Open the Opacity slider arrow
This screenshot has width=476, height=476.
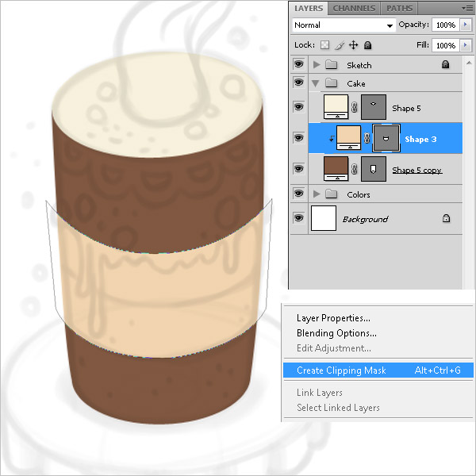tap(466, 25)
